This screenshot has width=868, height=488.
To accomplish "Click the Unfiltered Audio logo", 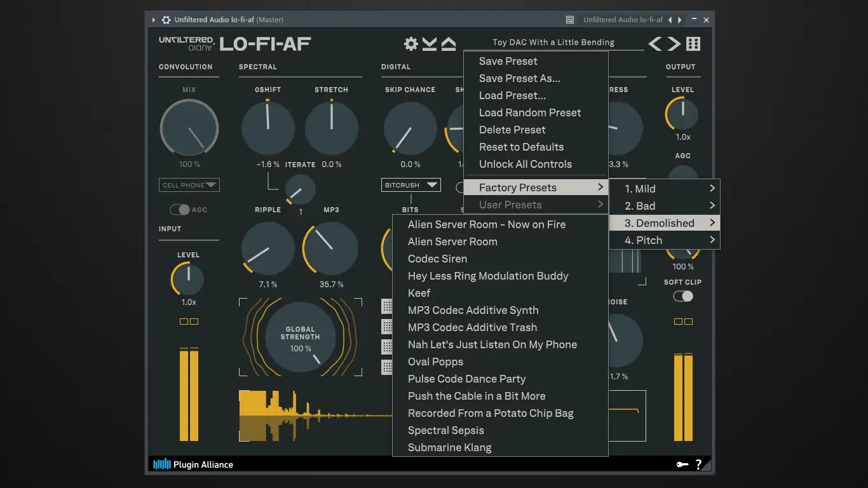I will pos(187,43).
